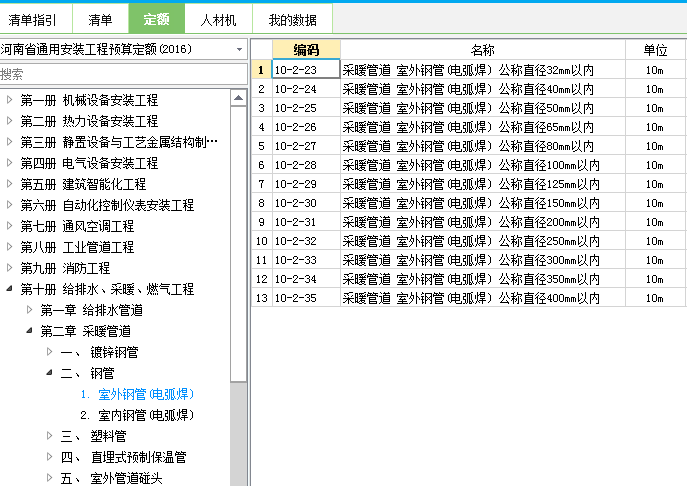Viewport: 687px width, 486px height.
Task: Expand 第一章 给排水管道 node
Action: click(x=29, y=310)
